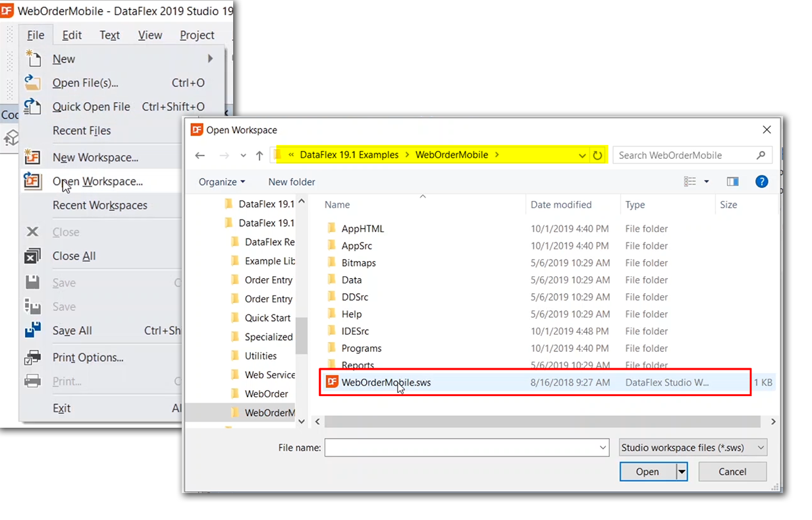Viewport: 812px width, 520px height.
Task: Click the refresh icon in address bar
Action: click(597, 156)
